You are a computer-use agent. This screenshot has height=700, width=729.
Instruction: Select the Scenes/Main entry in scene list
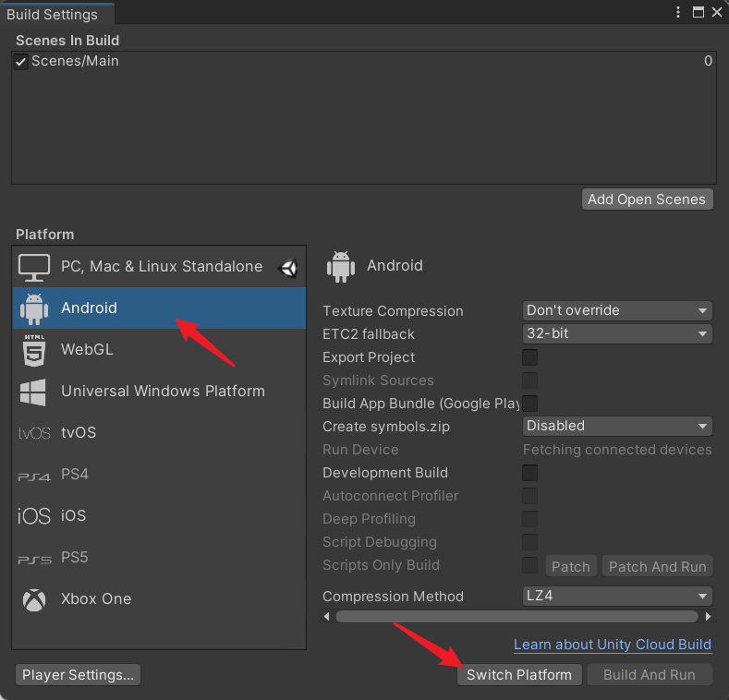363,61
